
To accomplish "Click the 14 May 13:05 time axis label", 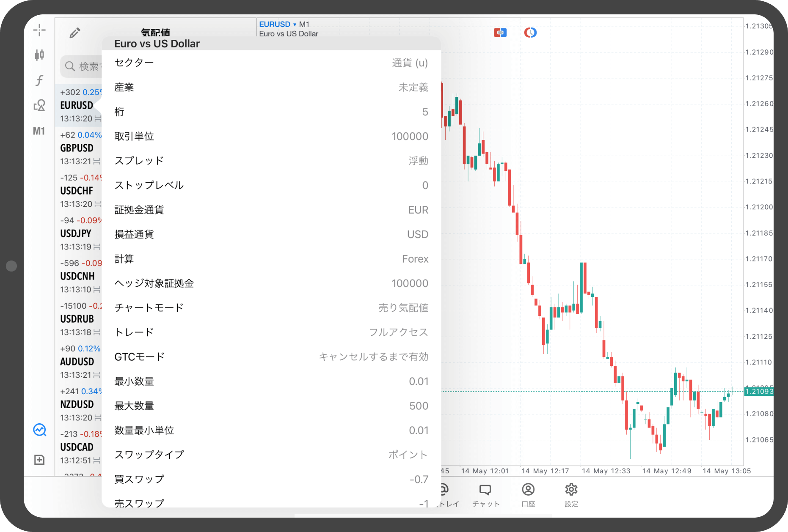I will tap(727, 471).
